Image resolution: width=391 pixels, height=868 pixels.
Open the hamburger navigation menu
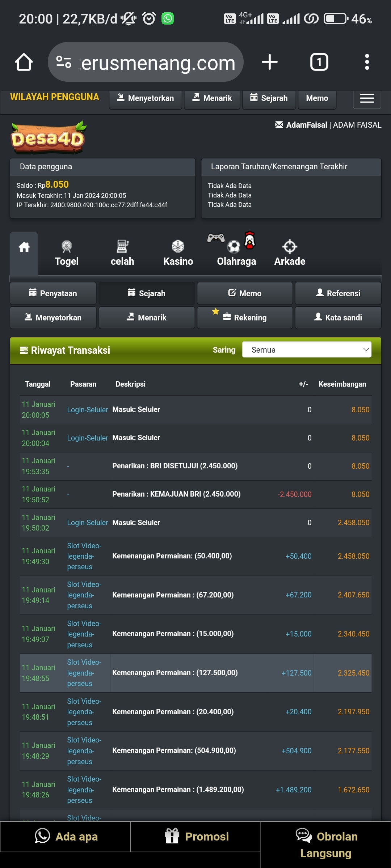point(367,98)
